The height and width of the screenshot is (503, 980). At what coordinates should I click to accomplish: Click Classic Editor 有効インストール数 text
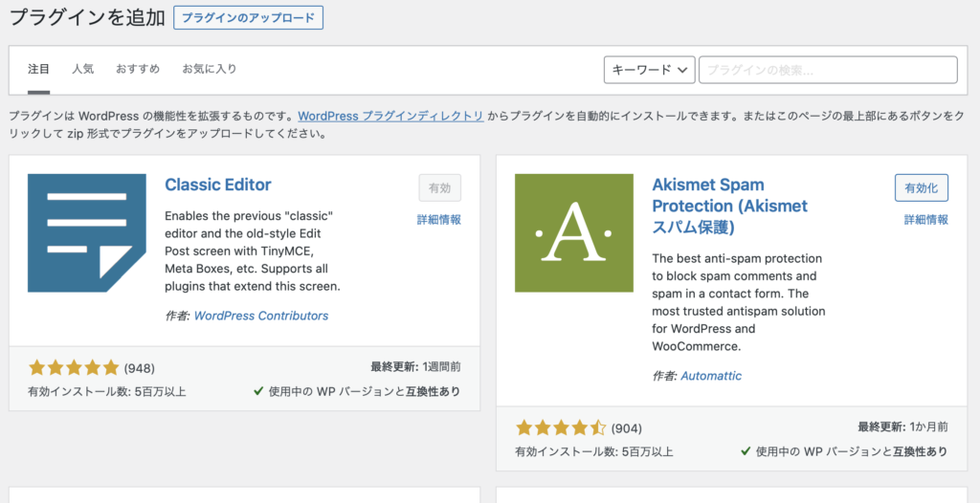107,392
